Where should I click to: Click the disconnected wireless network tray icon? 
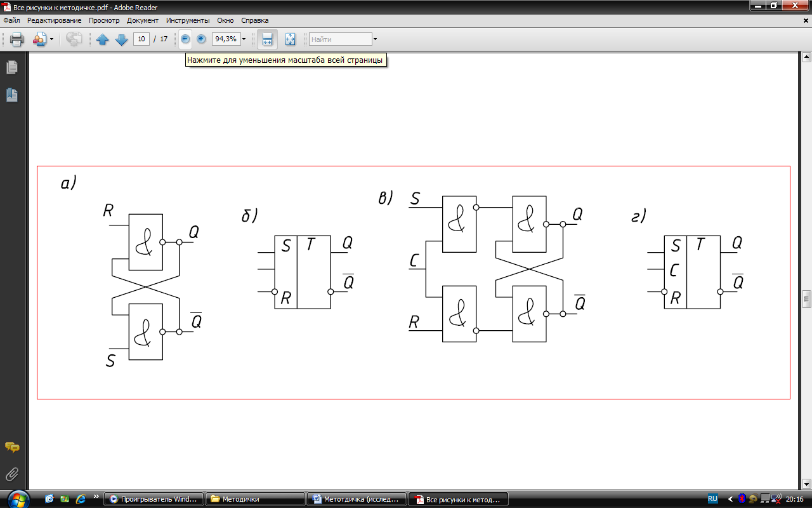775,499
